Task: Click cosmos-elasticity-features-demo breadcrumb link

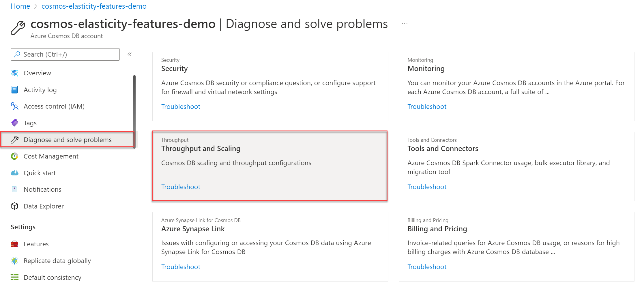Action: click(x=94, y=6)
